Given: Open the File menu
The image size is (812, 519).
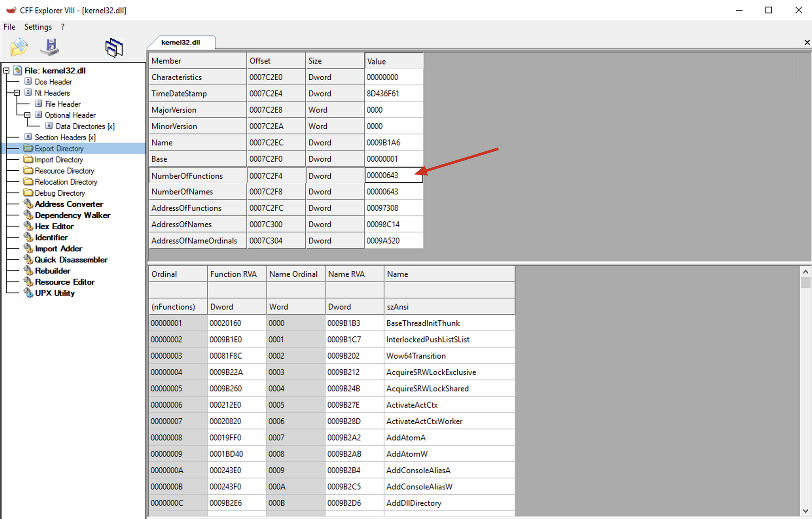Looking at the screenshot, I should coord(9,27).
